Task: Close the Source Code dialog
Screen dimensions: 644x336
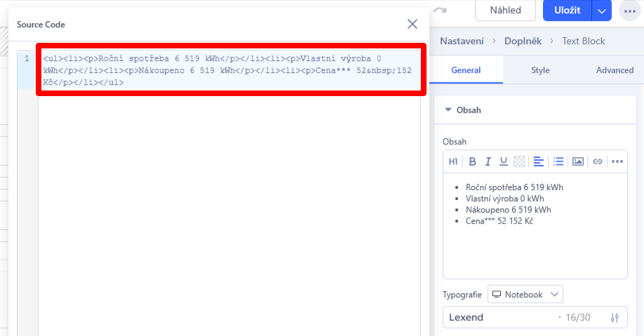Action: [412, 24]
